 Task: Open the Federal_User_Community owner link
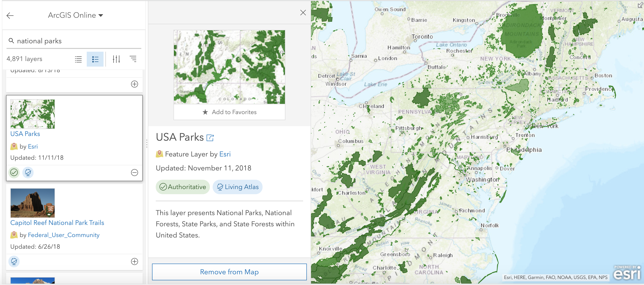[x=63, y=235]
